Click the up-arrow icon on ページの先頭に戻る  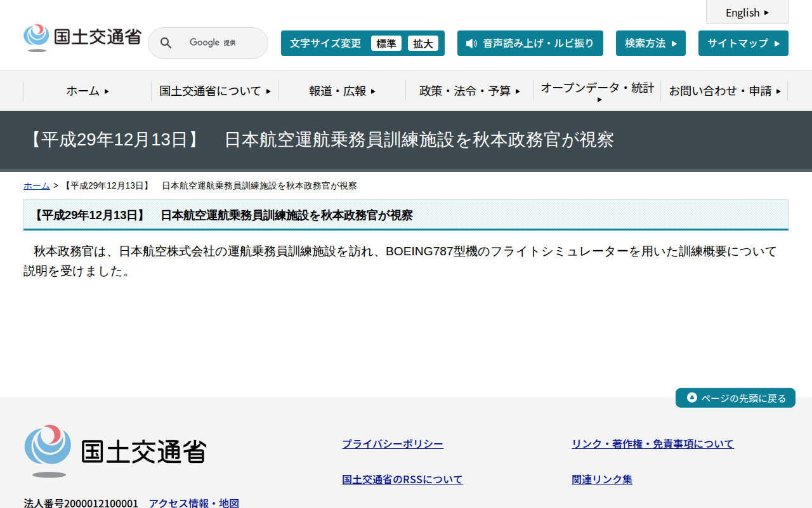(691, 398)
